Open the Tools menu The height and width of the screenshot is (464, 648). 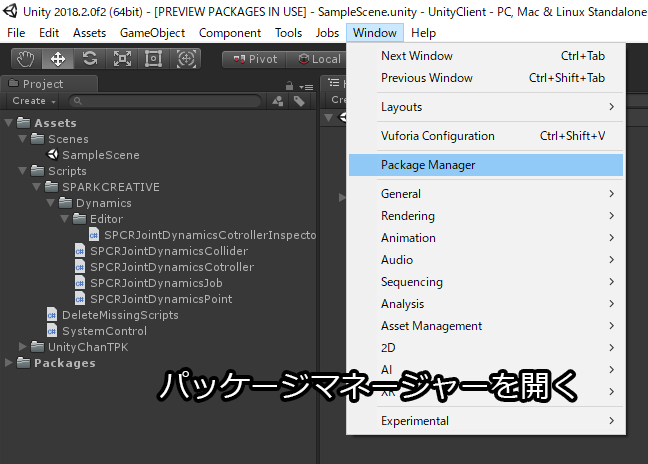(x=288, y=33)
